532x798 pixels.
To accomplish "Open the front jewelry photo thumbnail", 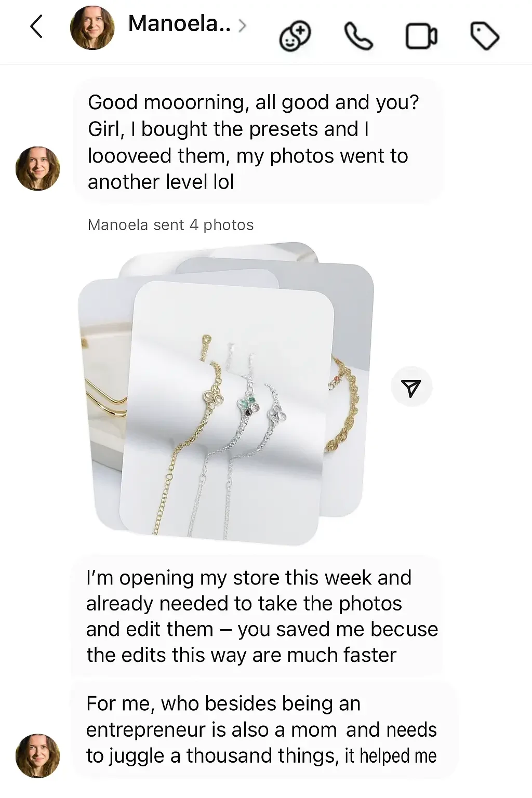I will coord(226,412).
